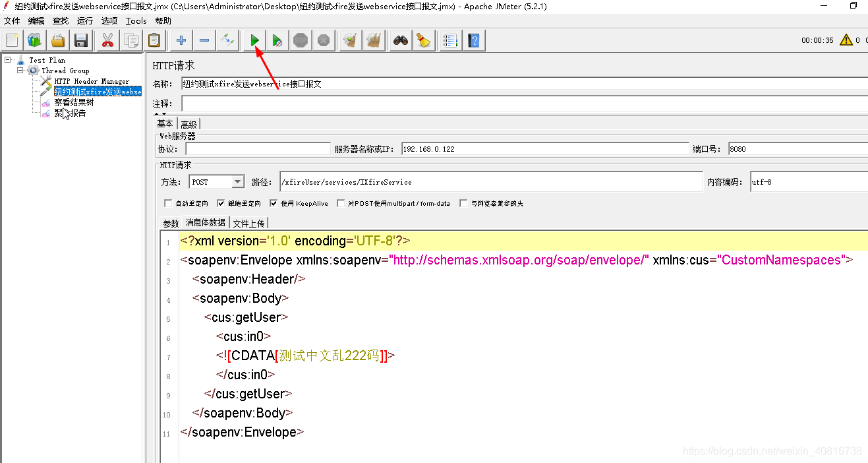Click Start no pauses icon
The width and height of the screenshot is (868, 463).
point(277,40)
